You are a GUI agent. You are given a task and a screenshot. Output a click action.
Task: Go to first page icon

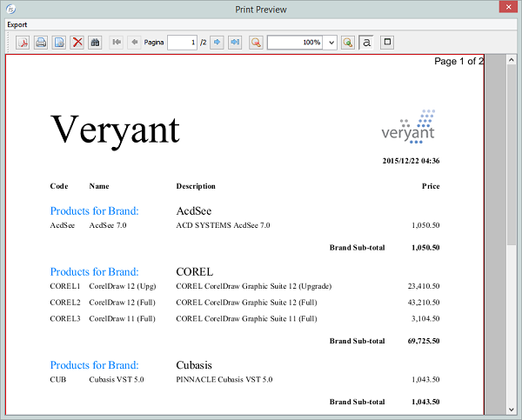coord(117,42)
